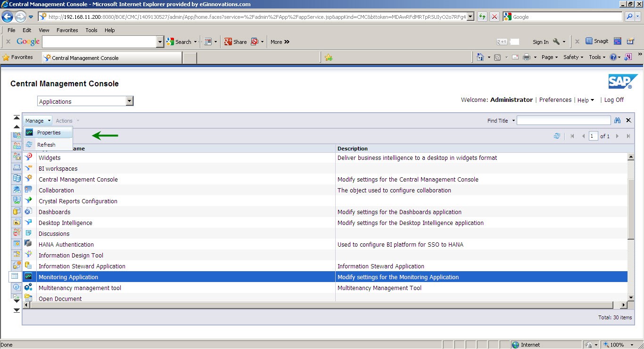Screen dimensions: 644x349
Task: Open the Manage dropdown menu
Action: coord(38,121)
